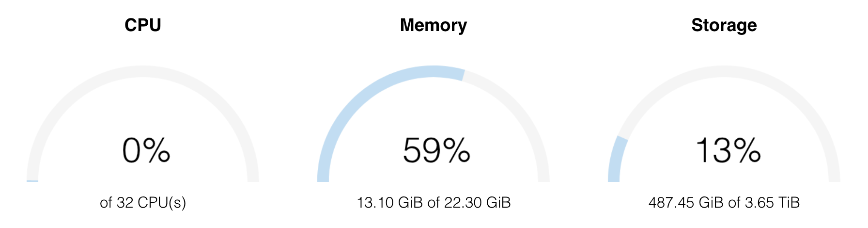Viewport: 868px width, 228px height.
Task: Select the 59% memory usage value
Action: pos(436,150)
